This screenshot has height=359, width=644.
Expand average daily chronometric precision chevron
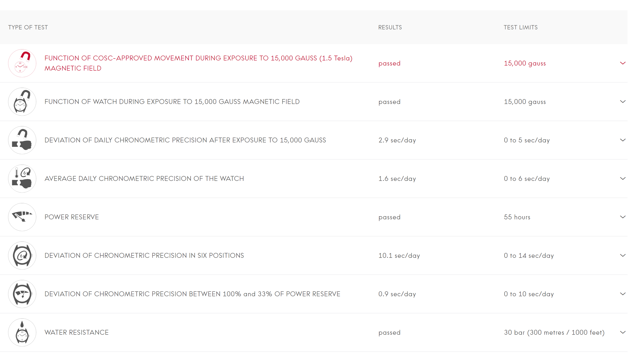623,179
